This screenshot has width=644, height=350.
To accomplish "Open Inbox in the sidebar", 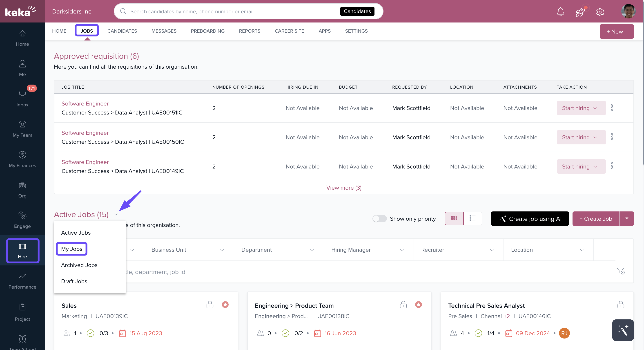I will (22, 98).
